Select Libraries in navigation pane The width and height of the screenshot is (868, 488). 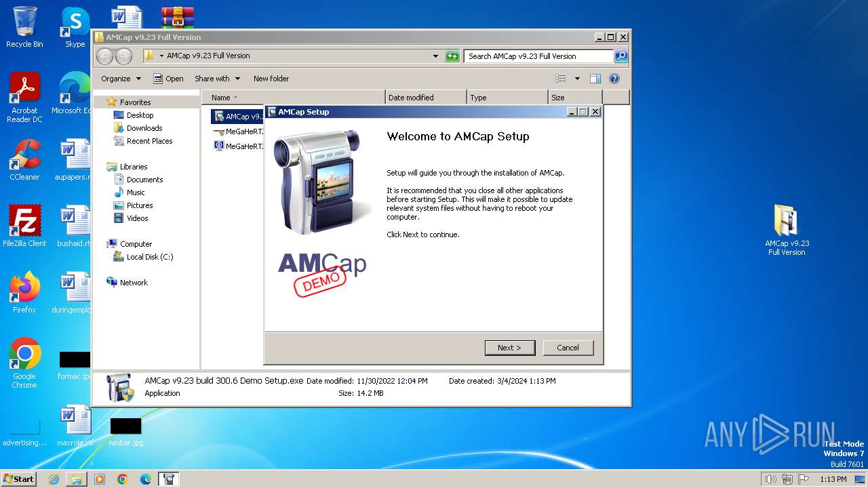pos(134,167)
